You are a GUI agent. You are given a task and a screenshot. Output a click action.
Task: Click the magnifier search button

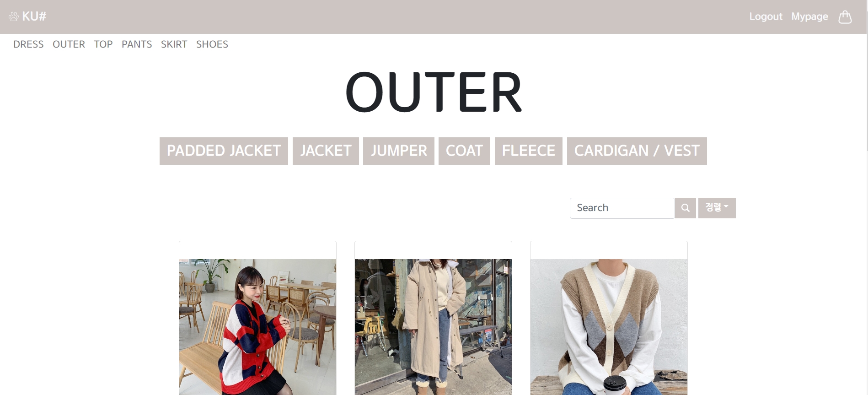(x=685, y=208)
